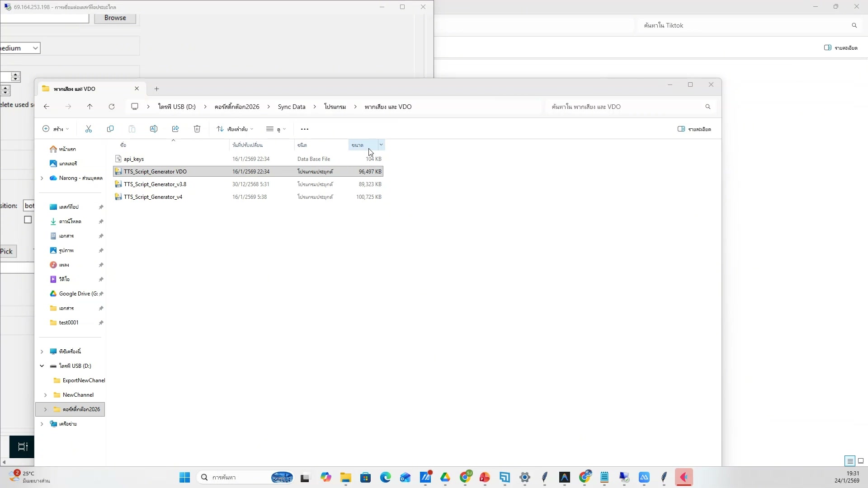
Task: Toggle the unlabeled checkbox in background window
Action: [x=28, y=220]
